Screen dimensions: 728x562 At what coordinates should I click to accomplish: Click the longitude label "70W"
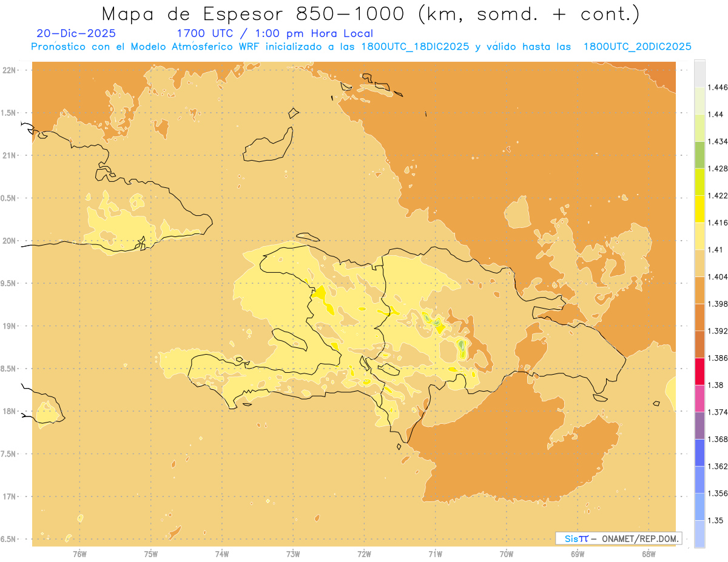pyautogui.click(x=507, y=554)
